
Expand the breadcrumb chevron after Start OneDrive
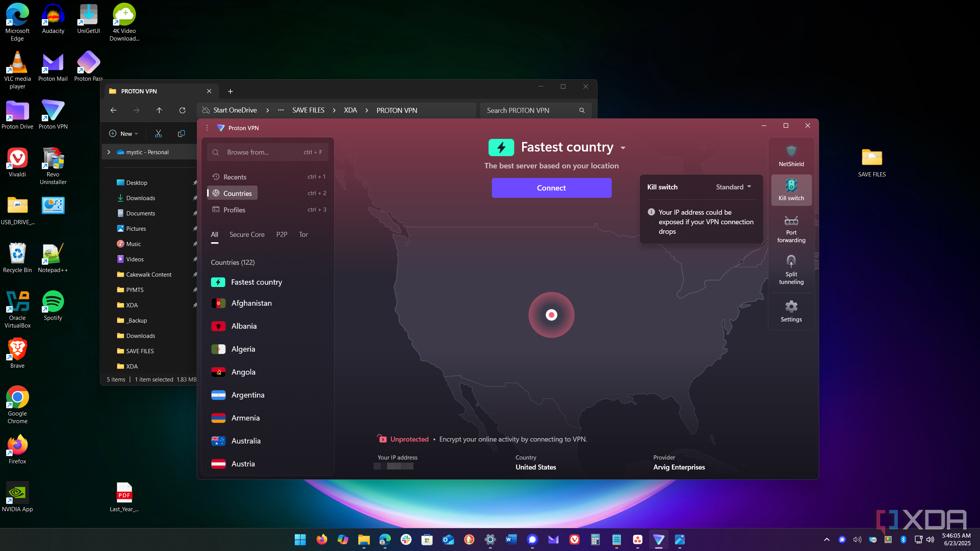[x=268, y=111]
